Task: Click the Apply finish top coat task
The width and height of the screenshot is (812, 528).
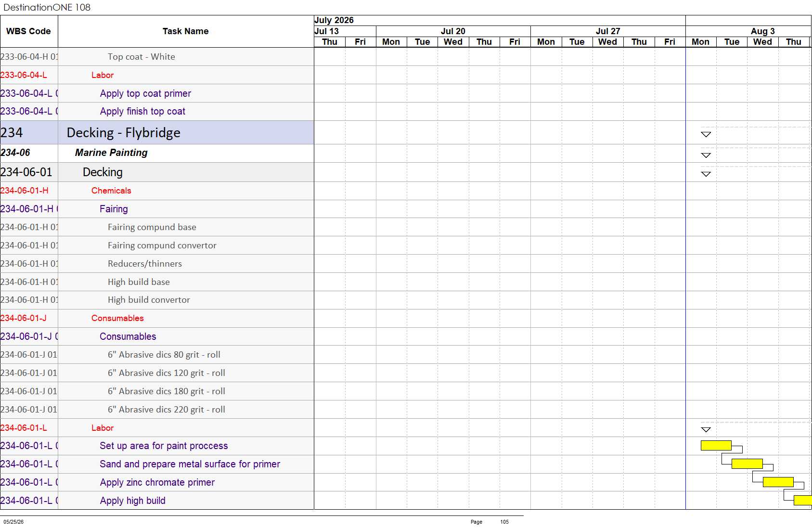Action: (x=142, y=111)
